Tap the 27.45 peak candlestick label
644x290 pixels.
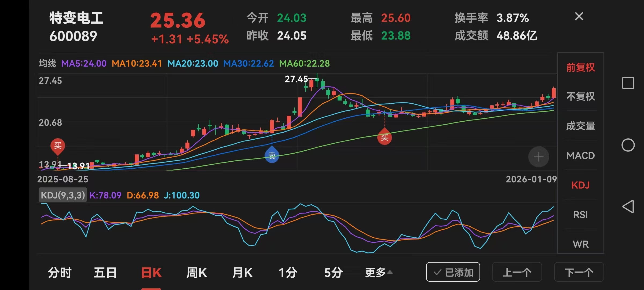click(296, 79)
